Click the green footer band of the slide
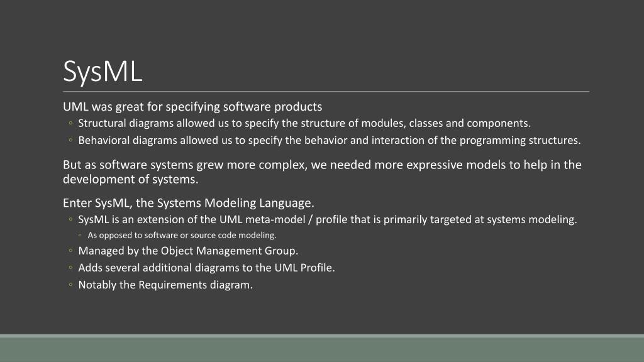The image size is (644, 362). pos(322,349)
